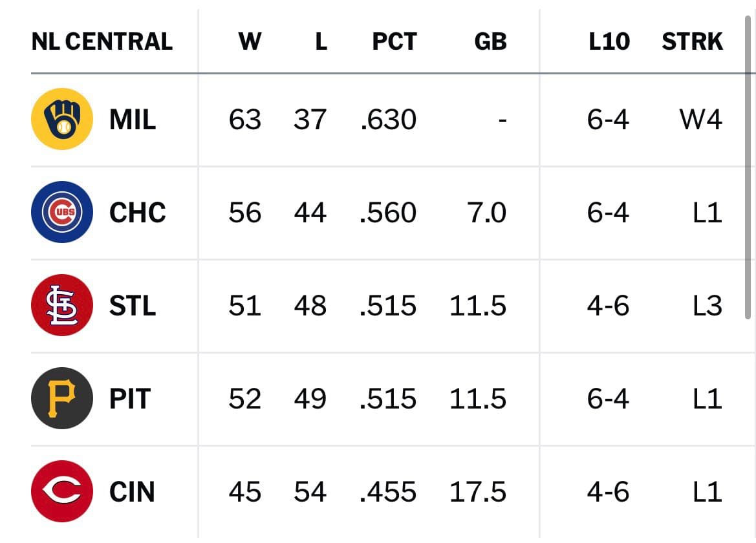Open the MIL team link

point(133,120)
